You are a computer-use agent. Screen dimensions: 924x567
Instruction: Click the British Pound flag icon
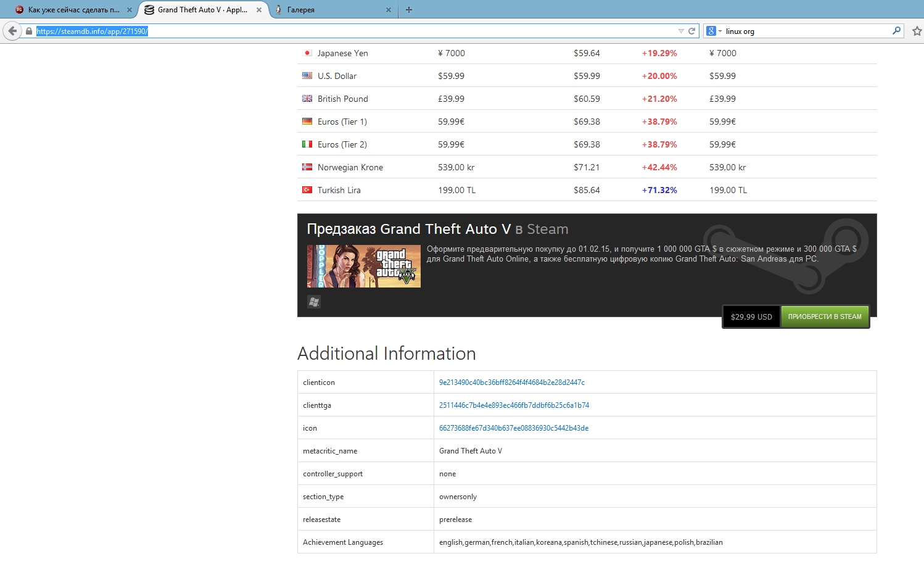[x=307, y=99]
